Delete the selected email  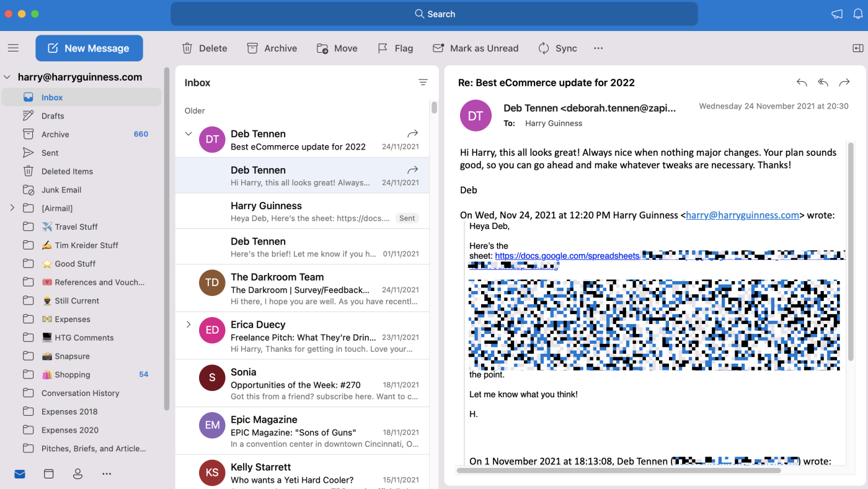pyautogui.click(x=205, y=48)
